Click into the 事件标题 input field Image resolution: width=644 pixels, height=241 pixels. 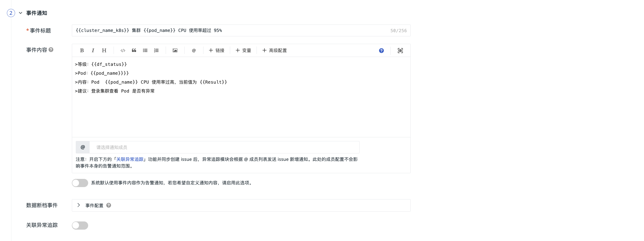click(241, 30)
